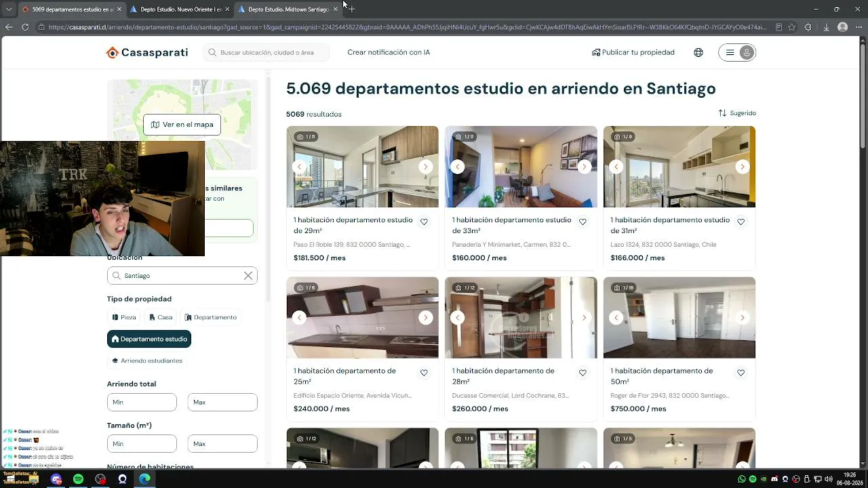Previous photo on the $160.000 listing
The height and width of the screenshot is (488, 868).
pyautogui.click(x=458, y=167)
